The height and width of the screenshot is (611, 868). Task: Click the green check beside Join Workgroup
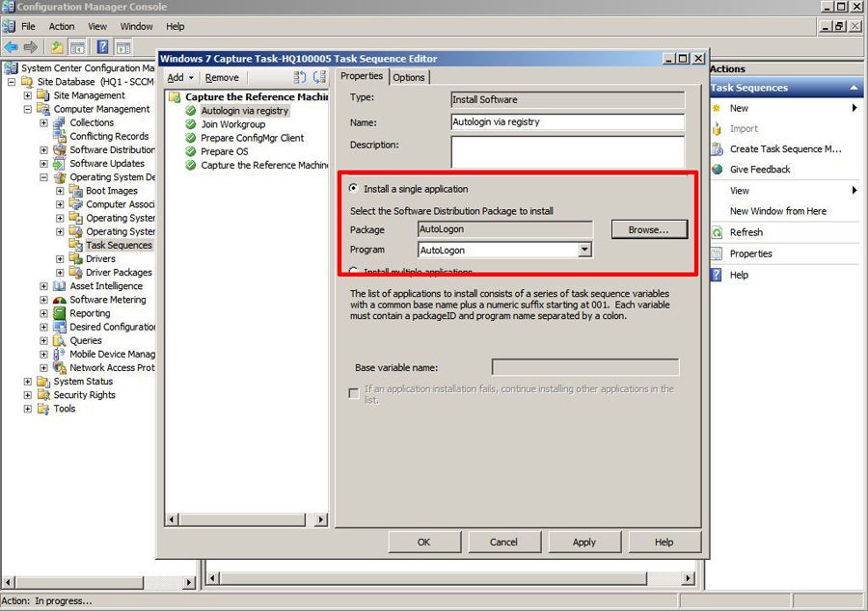click(x=191, y=124)
